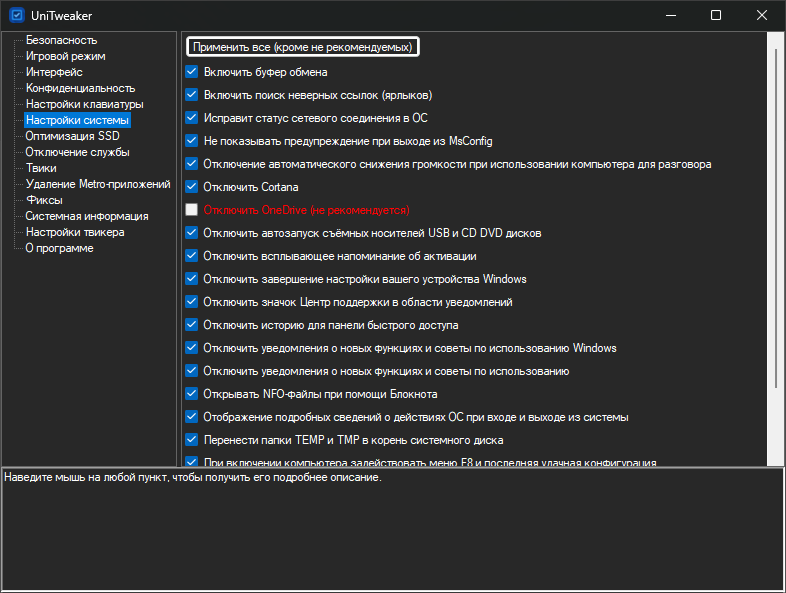Select 'Отключение службы' in sidebar

tap(77, 152)
